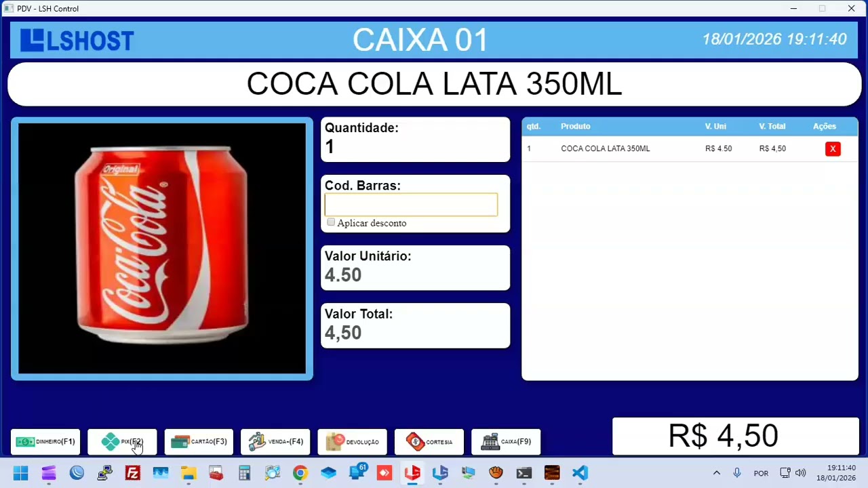
Task: Click the R$ 4,50 total cell in the table
Action: click(x=773, y=148)
